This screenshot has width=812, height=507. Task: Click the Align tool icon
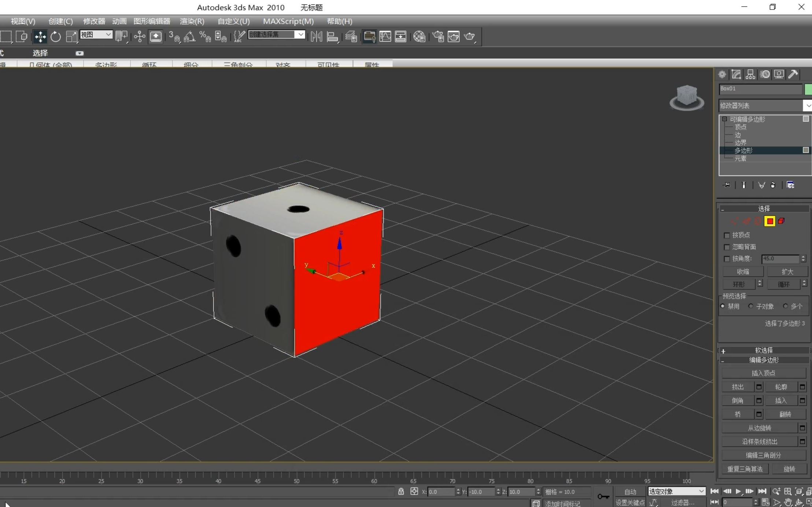(x=332, y=37)
